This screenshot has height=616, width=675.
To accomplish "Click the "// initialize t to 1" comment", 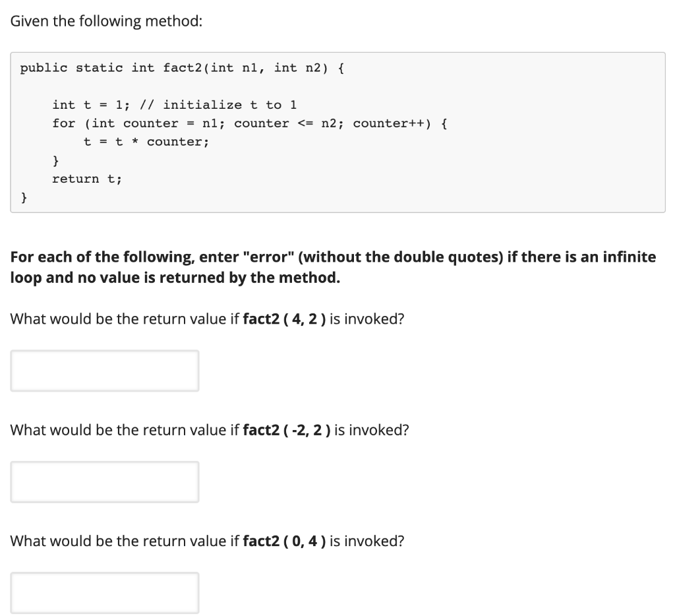I will tap(218, 105).
